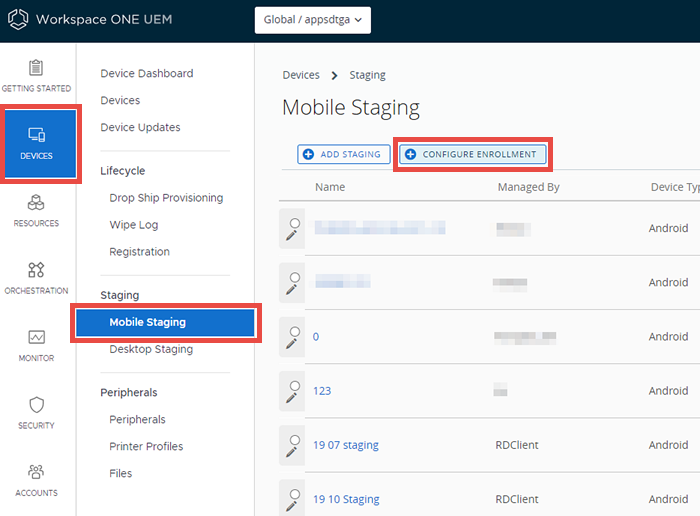Open the staging package named 123

322,391
